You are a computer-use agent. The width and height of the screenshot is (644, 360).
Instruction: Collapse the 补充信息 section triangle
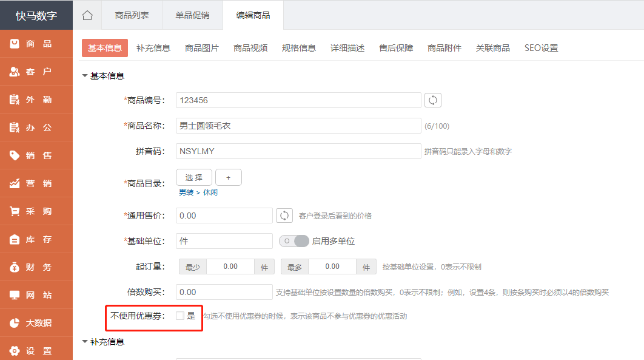85,342
